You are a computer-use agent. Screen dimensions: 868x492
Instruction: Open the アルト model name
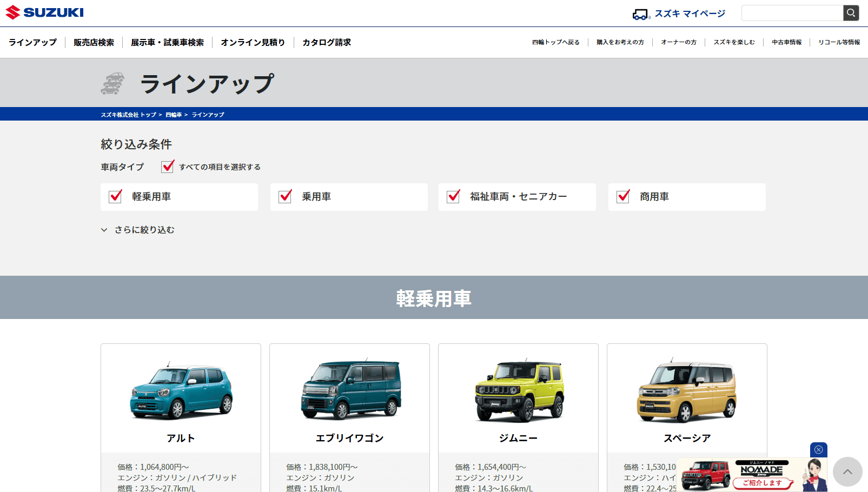(181, 438)
